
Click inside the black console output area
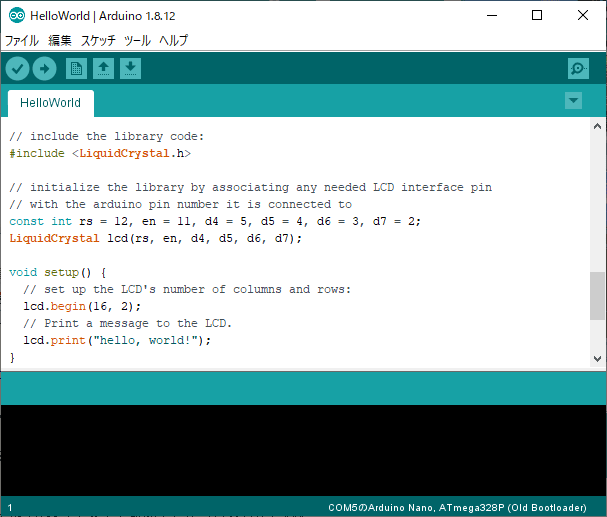pos(304,450)
